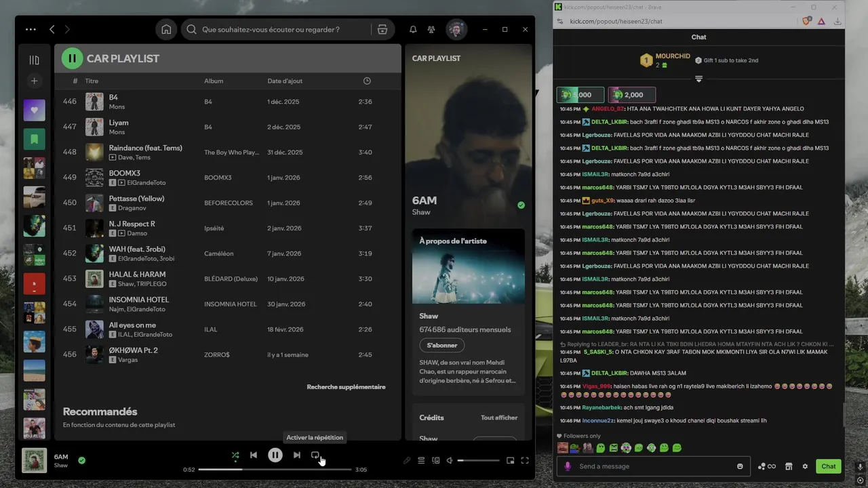Select track 446 'B4'
The height and width of the screenshot is (488, 868).
pyautogui.click(x=228, y=102)
